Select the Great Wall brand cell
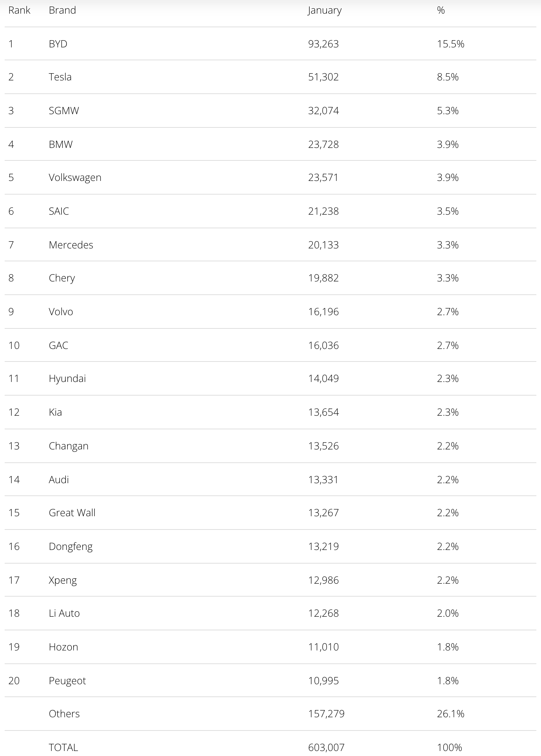 pyautogui.click(x=72, y=513)
